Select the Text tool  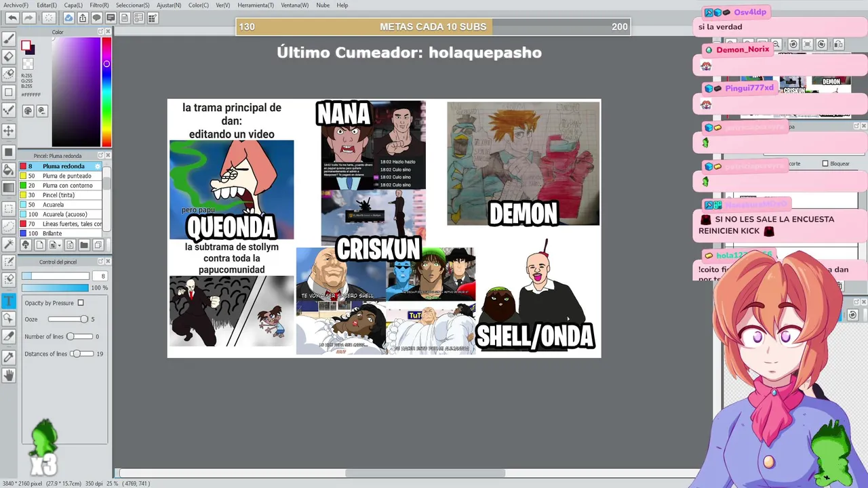pyautogui.click(x=9, y=300)
